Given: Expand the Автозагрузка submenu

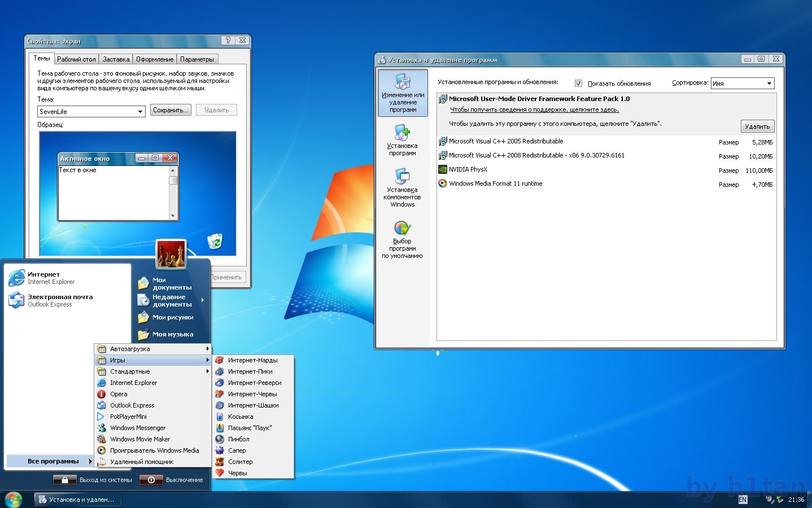Looking at the screenshot, I should pos(152,349).
